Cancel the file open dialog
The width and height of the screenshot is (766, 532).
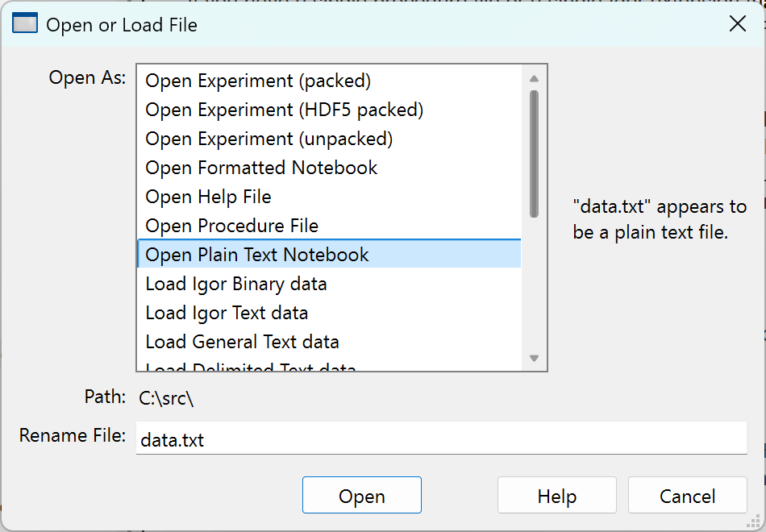click(x=687, y=496)
